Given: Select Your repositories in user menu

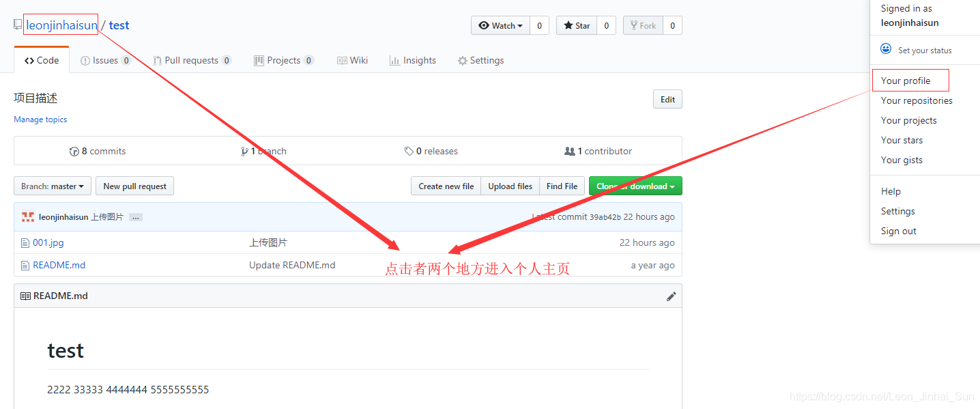Looking at the screenshot, I should [917, 100].
